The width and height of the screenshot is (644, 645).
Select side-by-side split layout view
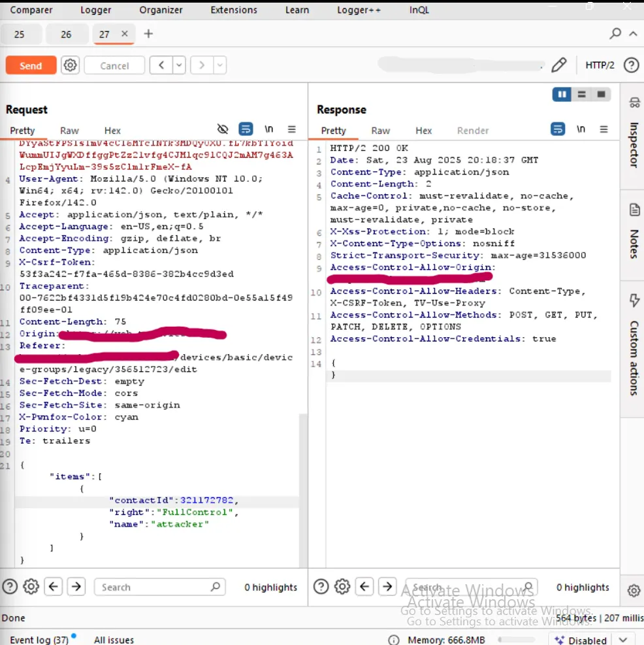pyautogui.click(x=561, y=95)
